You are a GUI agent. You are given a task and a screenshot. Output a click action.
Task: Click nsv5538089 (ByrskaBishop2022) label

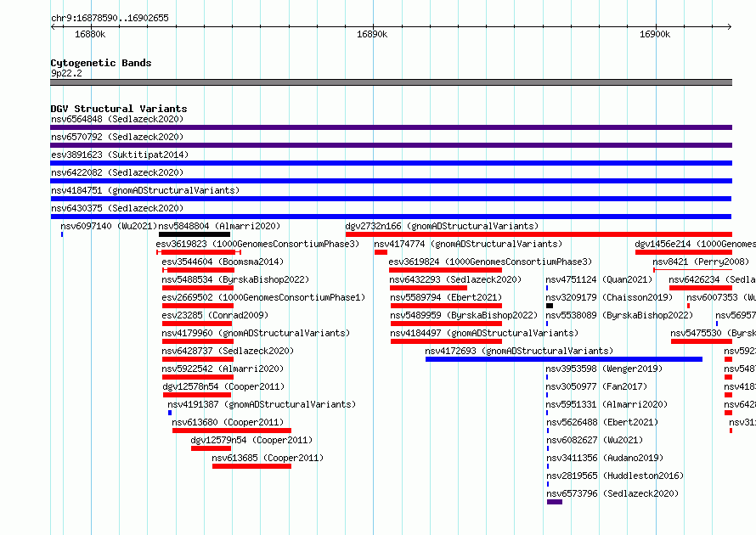[619, 315]
